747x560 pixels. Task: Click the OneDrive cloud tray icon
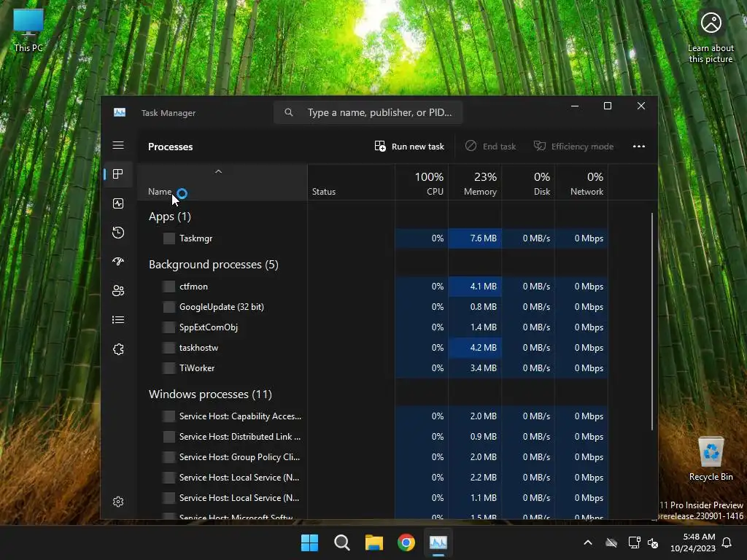(x=611, y=542)
